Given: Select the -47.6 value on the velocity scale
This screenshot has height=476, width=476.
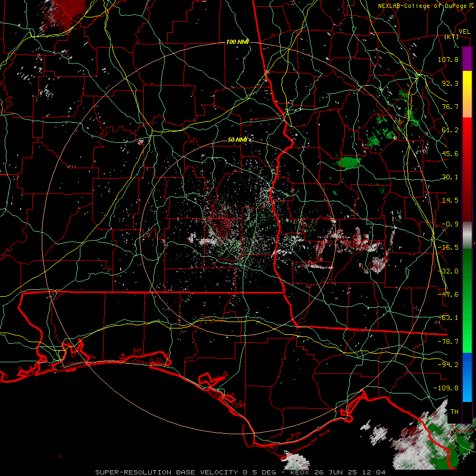Looking at the screenshot, I should click(448, 295).
